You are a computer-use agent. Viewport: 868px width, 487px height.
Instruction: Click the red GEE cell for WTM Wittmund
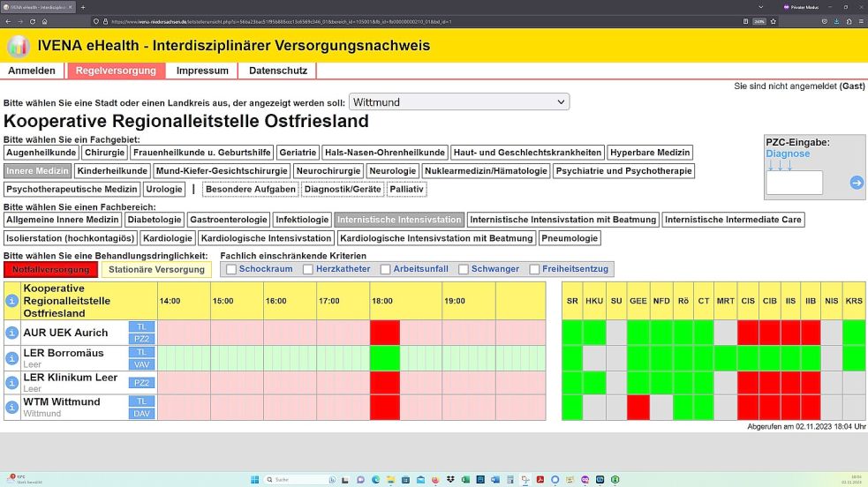tap(638, 408)
